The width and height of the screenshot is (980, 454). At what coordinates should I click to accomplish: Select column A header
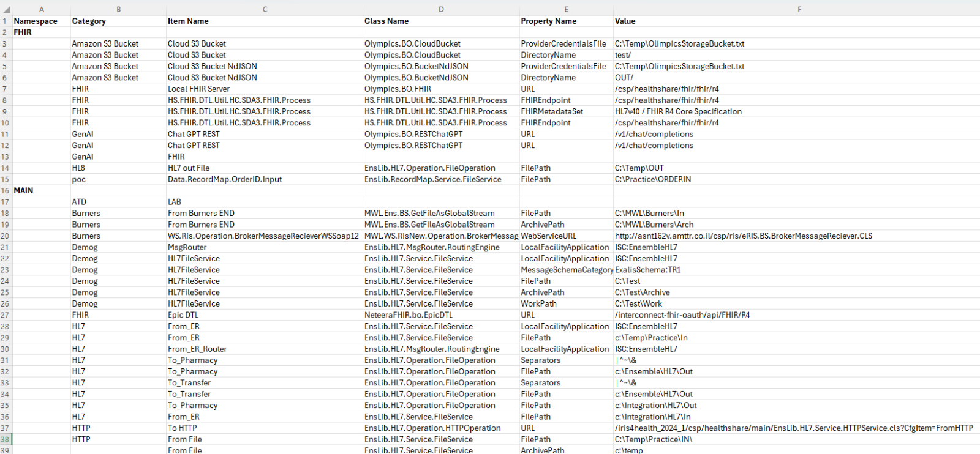coord(41,9)
